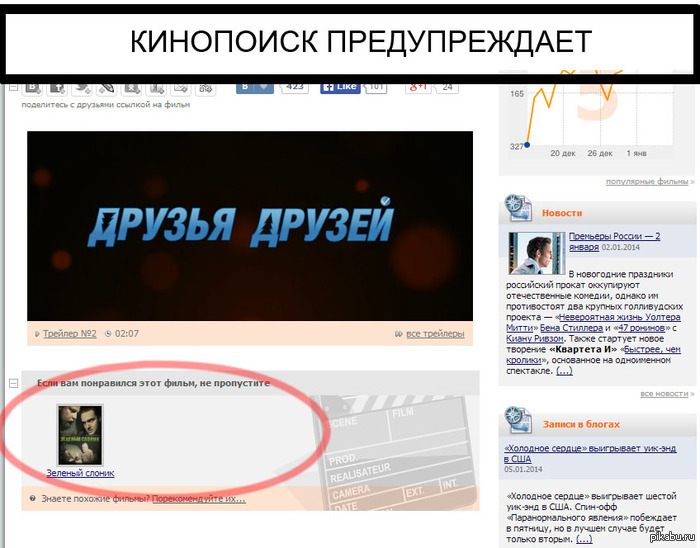
Task: Click the play triangle before Трейлер №2
Action: pos(37,334)
